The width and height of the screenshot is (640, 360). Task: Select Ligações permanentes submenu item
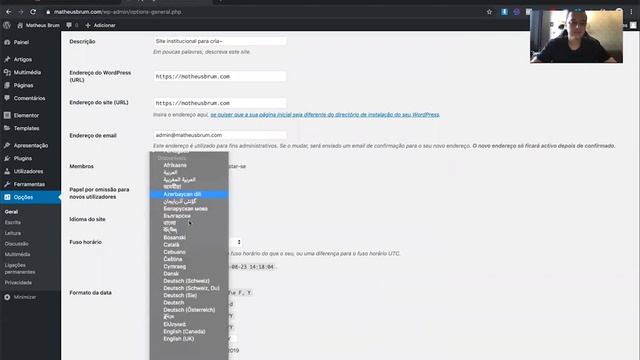pyautogui.click(x=20, y=268)
